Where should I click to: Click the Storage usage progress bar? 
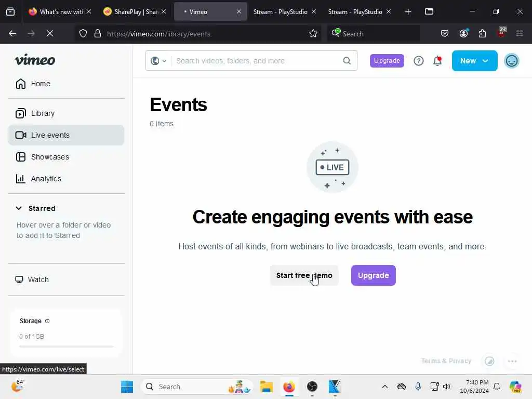point(66,347)
